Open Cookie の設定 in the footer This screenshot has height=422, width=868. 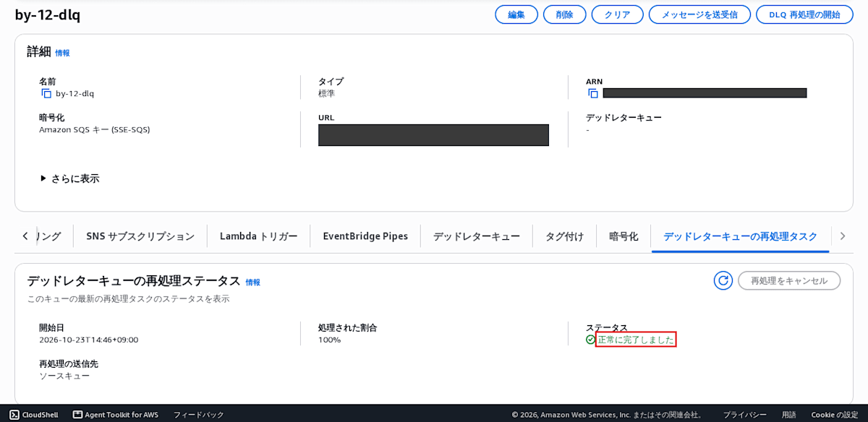tap(835, 415)
